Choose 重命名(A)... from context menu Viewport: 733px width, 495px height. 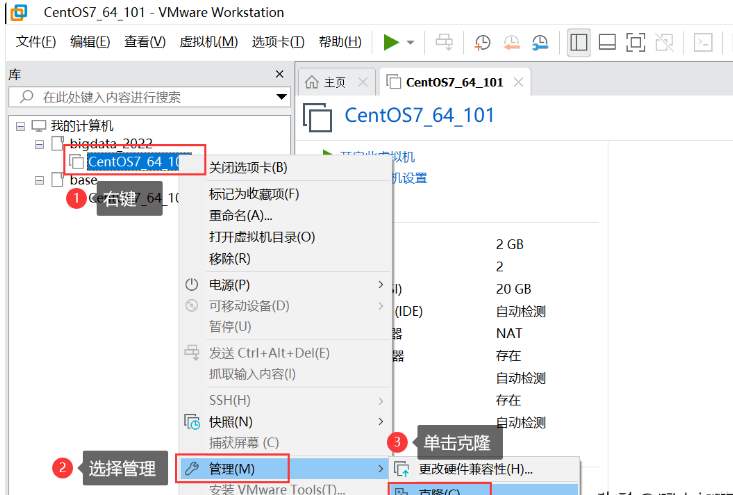287,215
